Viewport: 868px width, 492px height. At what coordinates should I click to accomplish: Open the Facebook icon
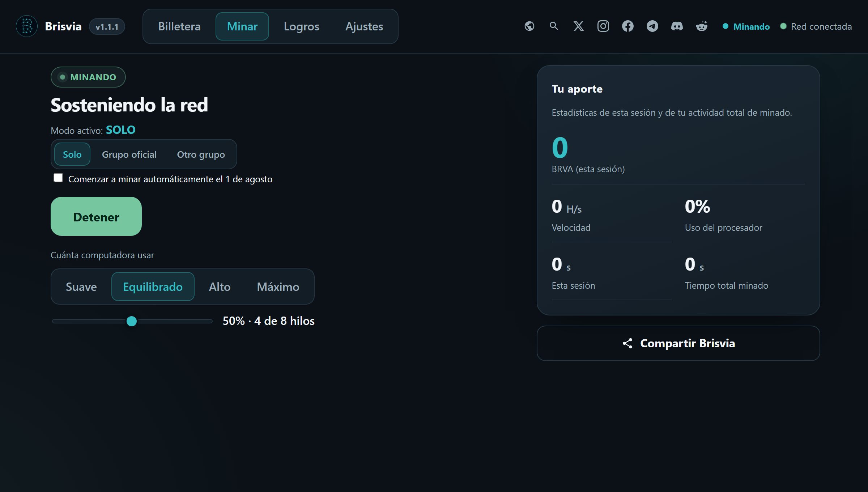point(627,26)
